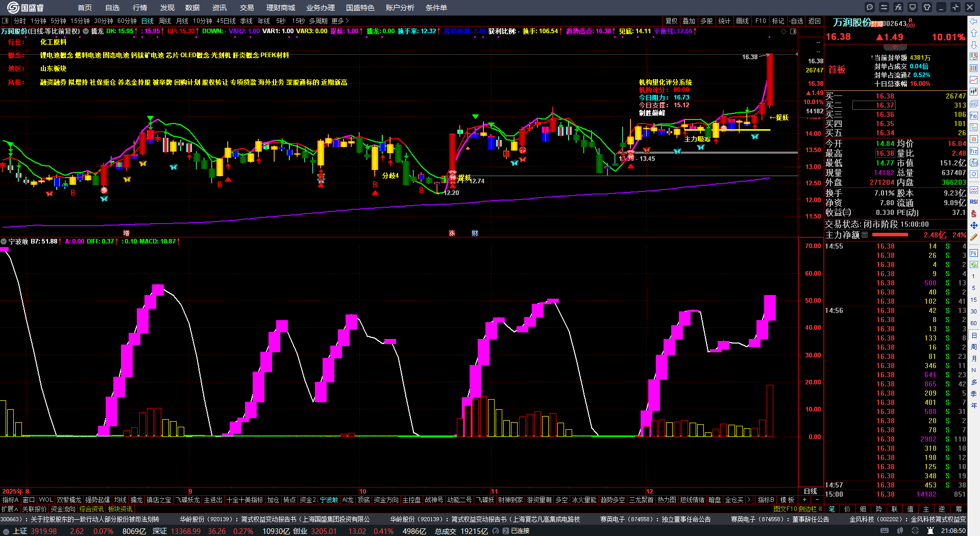The image size is (980, 536).
Task: Toggle the list icon beside 主力净额
Action: pos(865,235)
